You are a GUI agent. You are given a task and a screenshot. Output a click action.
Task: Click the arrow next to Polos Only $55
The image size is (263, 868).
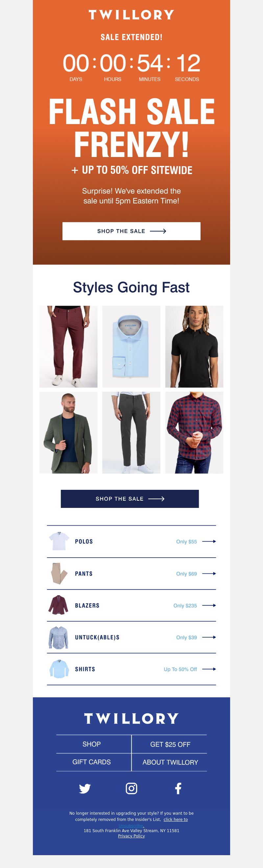click(209, 541)
